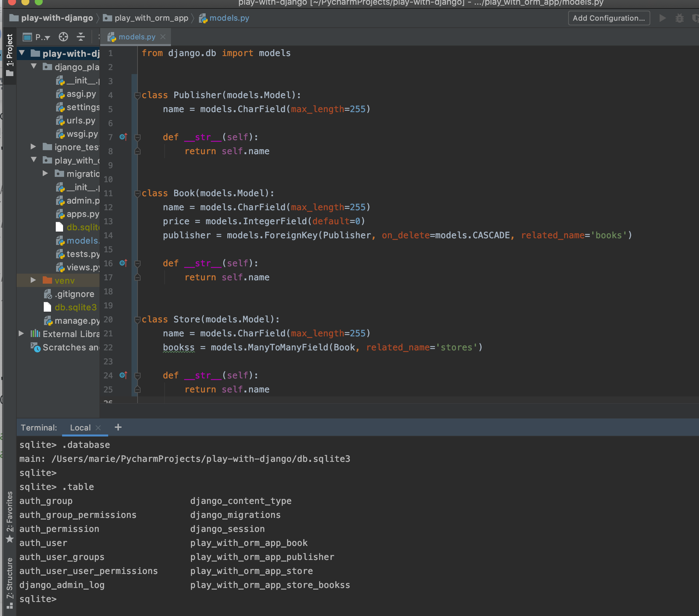This screenshot has width=699, height=616.
Task: Start the debugger with the bug icon
Action: pyautogui.click(x=680, y=18)
